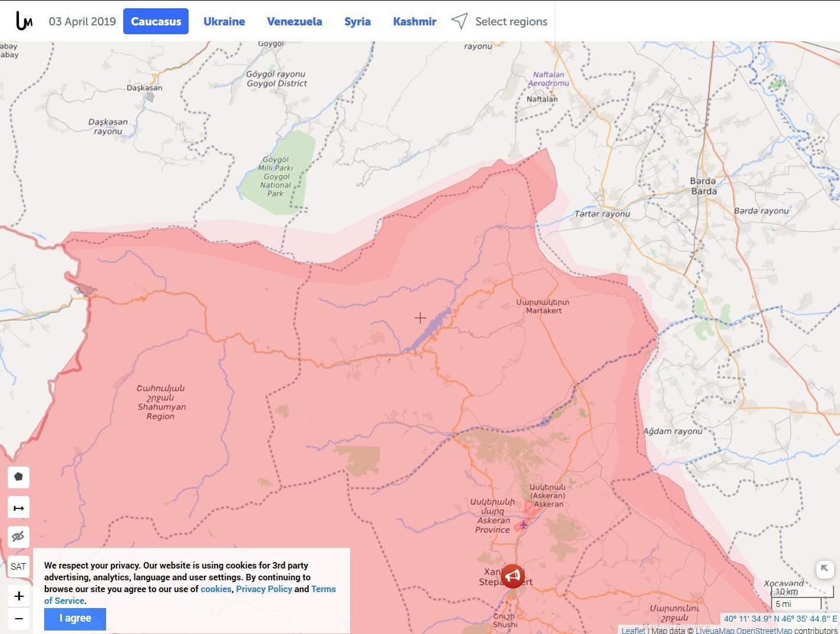The width and height of the screenshot is (840, 634).
Task: Toggle hidden layers eye icon
Action: [18, 537]
